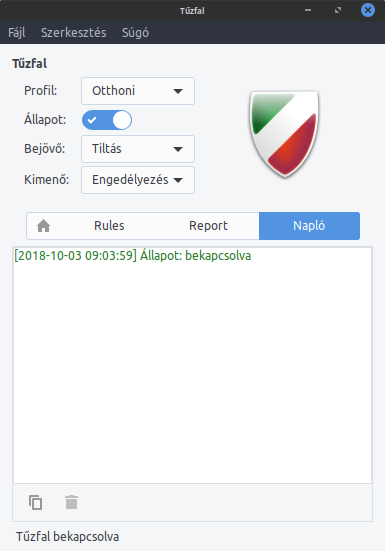
Task: Open the Profil dropdown showing Otthoni
Action: point(138,91)
